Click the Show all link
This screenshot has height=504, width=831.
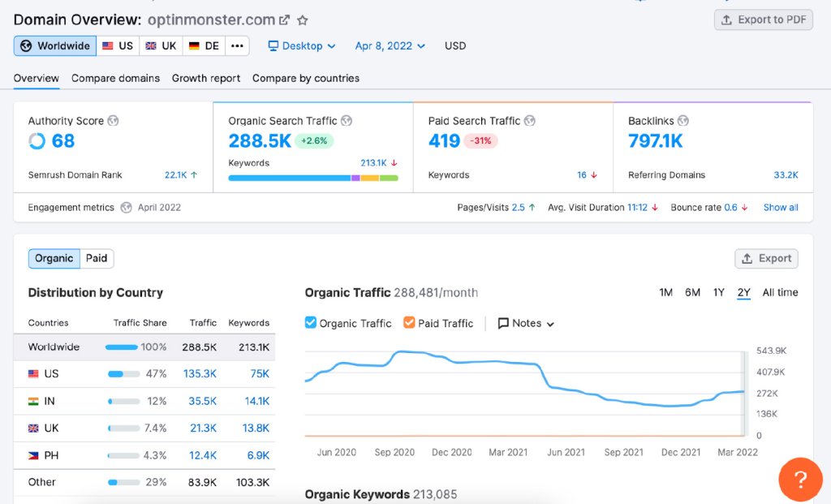tap(781, 207)
